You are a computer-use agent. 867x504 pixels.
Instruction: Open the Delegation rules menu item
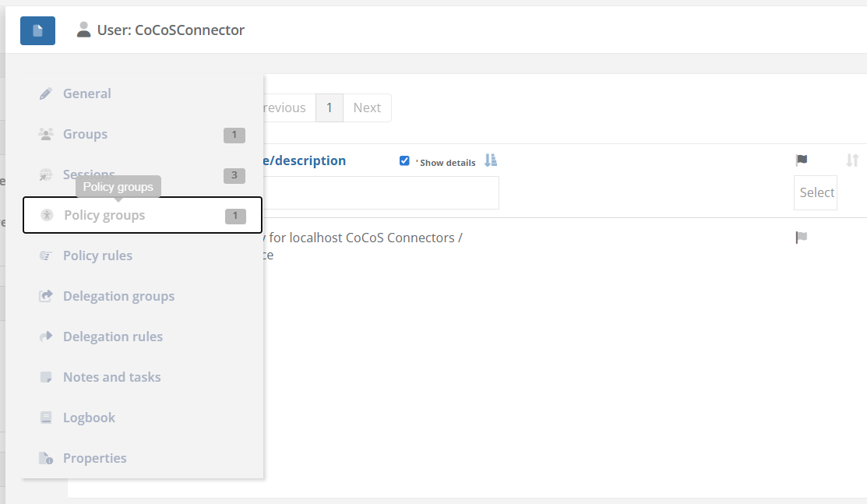tap(142, 337)
